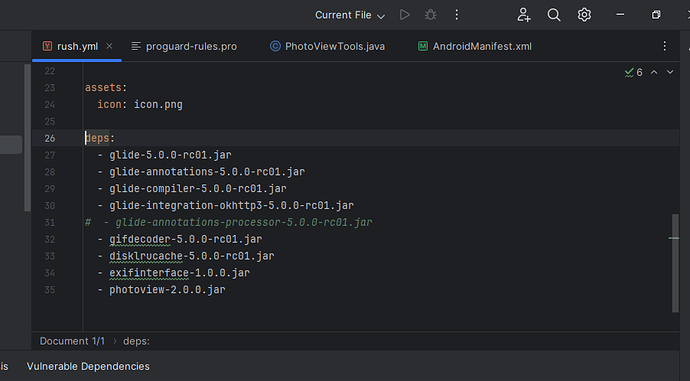Click line number 26 in gutter
The height and width of the screenshot is (381, 690).
click(x=50, y=138)
